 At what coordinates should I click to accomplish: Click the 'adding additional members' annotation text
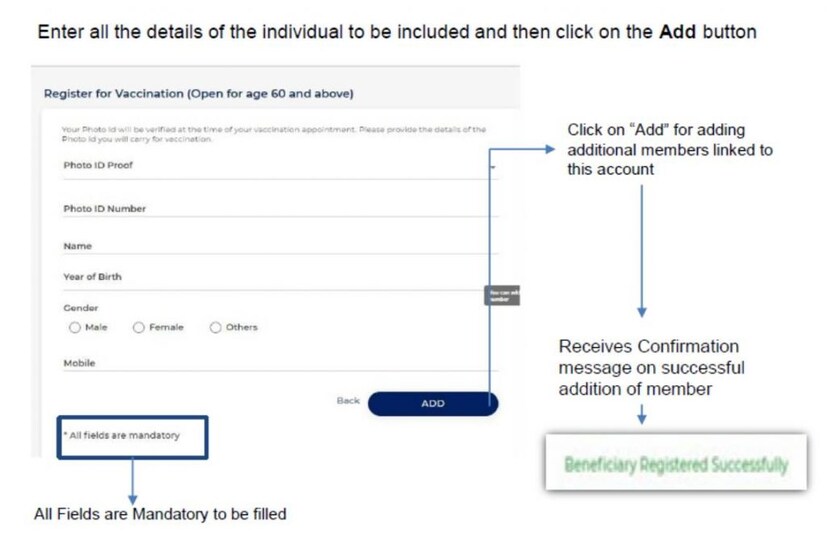click(669, 150)
